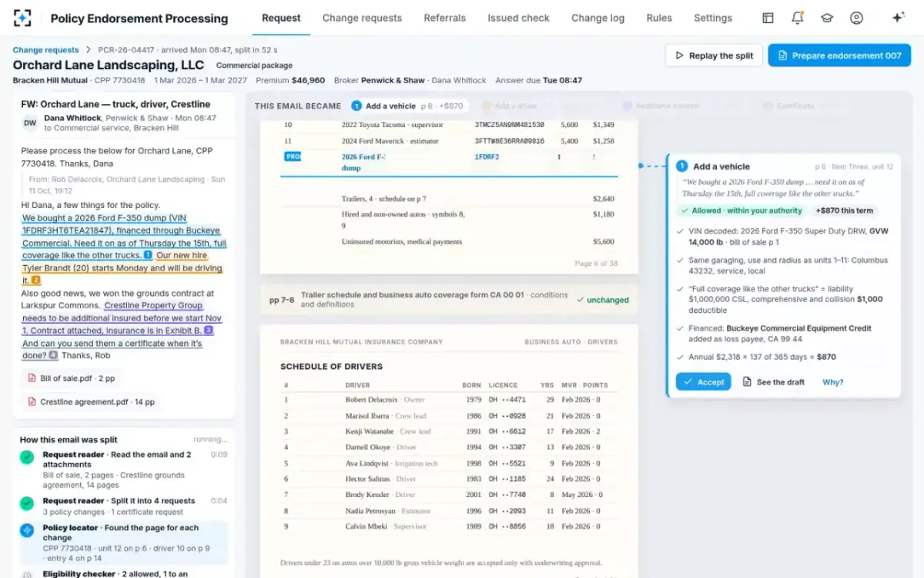Open the graduation cap training icon
Image resolution: width=924 pixels, height=578 pixels.
point(827,18)
